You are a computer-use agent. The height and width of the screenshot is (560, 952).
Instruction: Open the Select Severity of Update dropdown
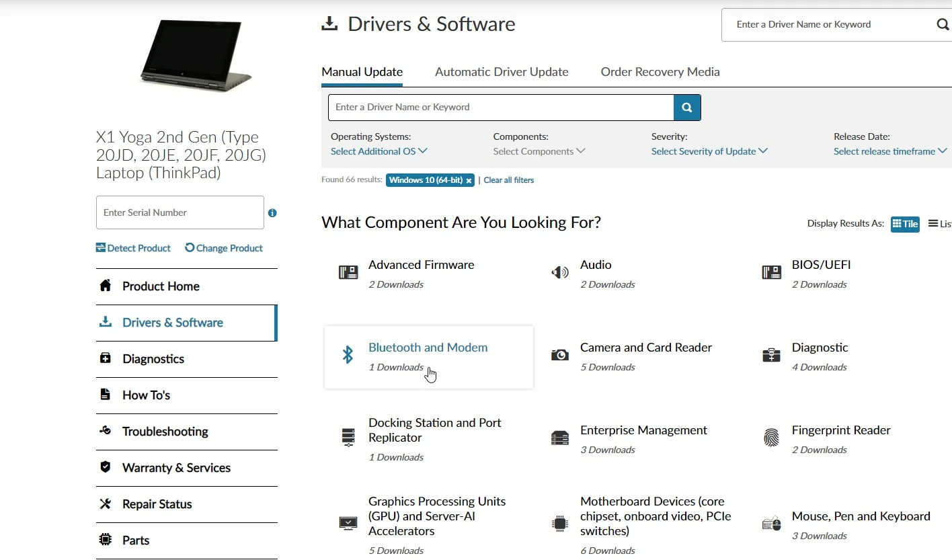click(709, 151)
